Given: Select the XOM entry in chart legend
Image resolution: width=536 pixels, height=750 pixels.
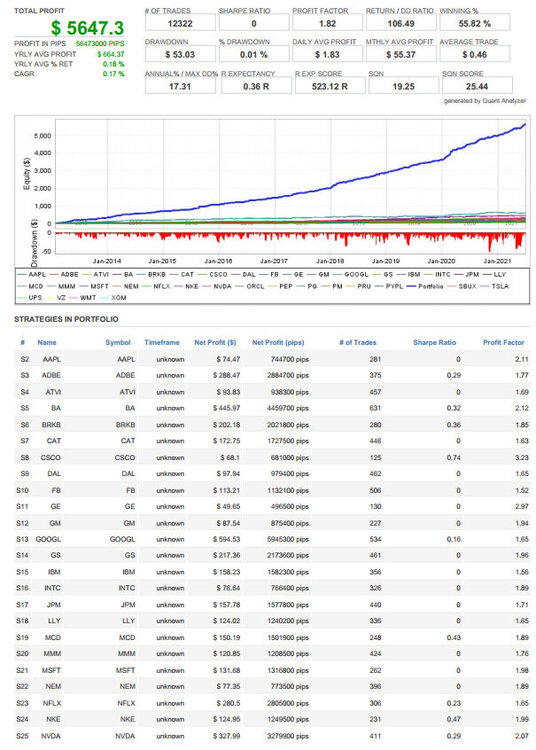Looking at the screenshot, I should tap(113, 298).
